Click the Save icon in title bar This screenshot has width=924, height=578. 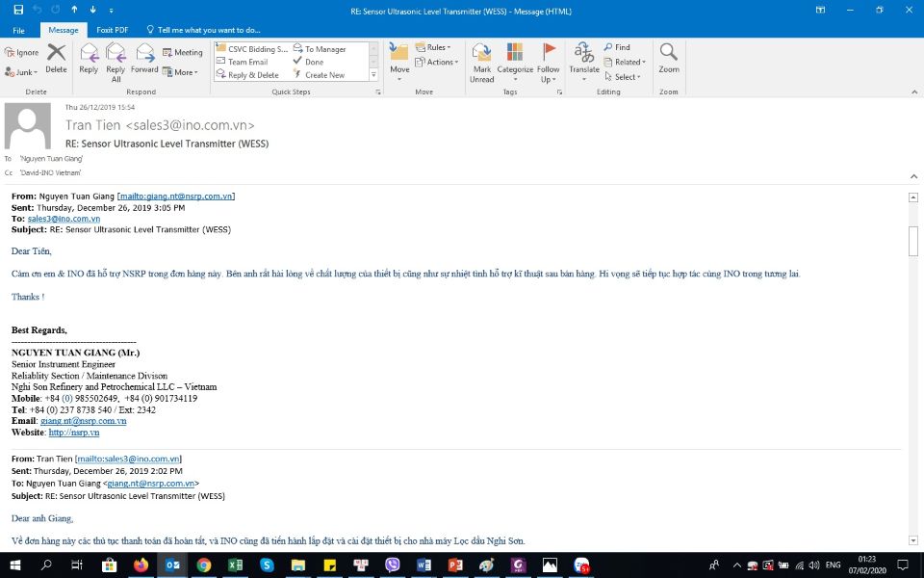pyautogui.click(x=18, y=10)
